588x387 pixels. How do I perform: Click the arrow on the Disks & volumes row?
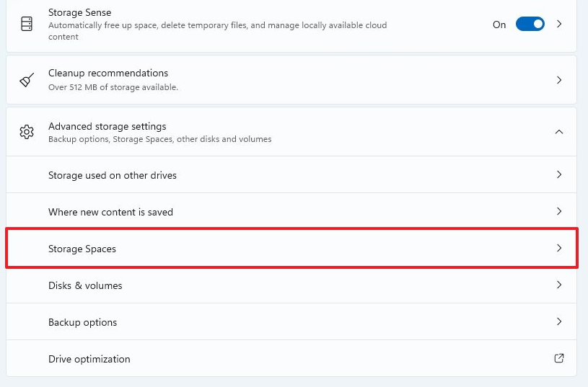(x=559, y=285)
